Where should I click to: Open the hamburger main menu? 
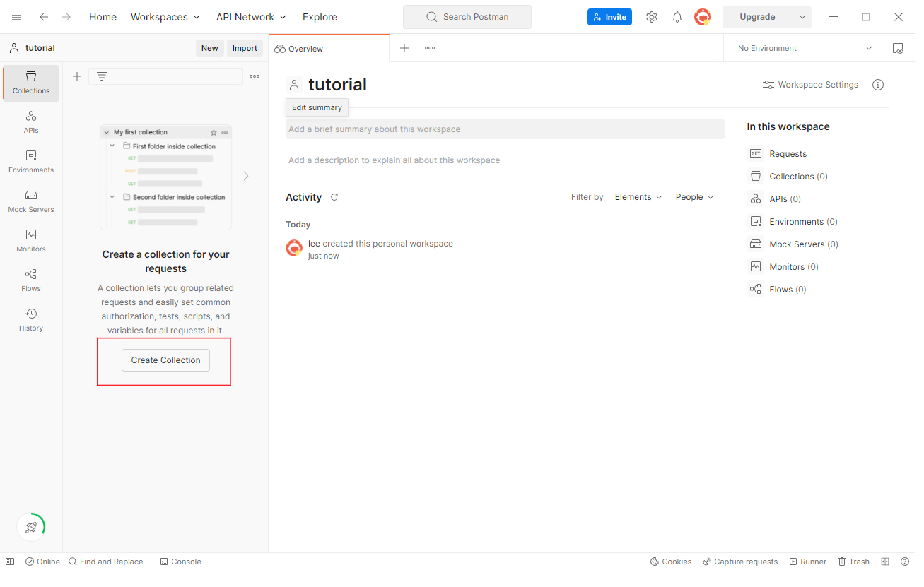coord(16,17)
